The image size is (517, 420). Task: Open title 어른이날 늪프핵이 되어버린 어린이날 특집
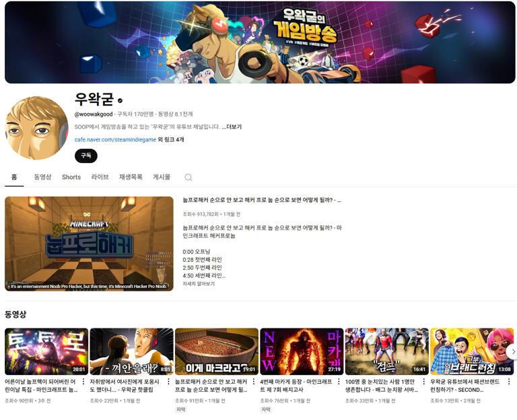[x=42, y=386]
